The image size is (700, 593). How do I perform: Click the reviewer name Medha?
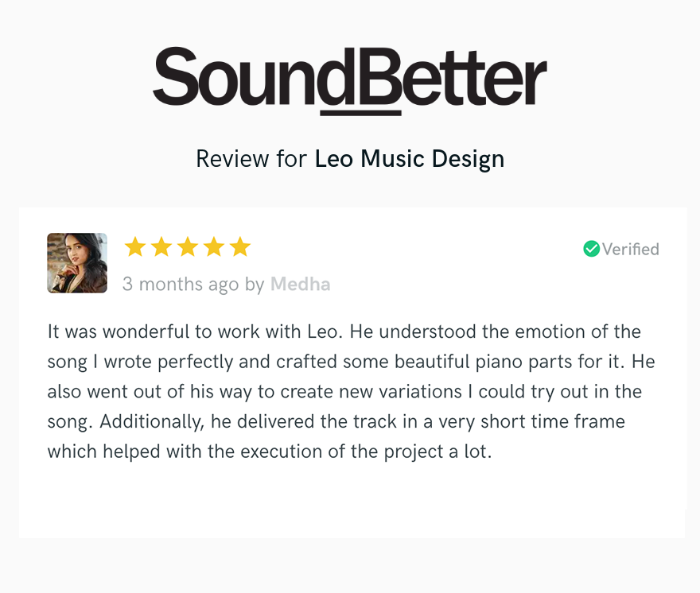point(301,285)
